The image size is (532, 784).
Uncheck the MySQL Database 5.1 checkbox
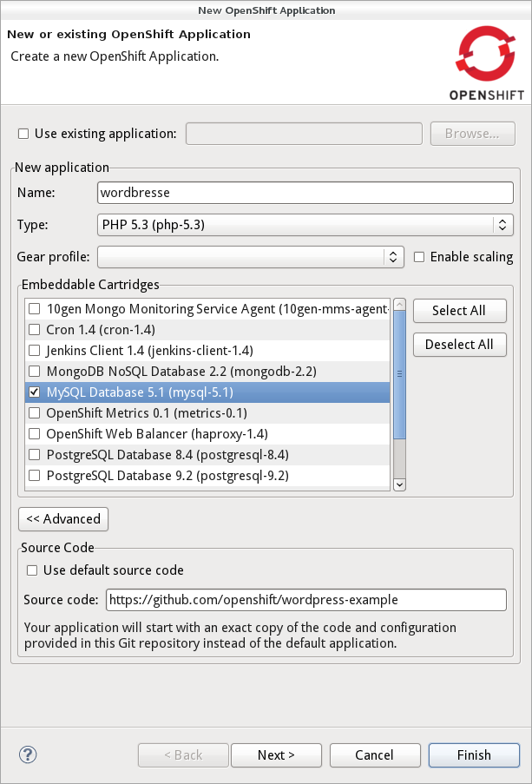click(34, 392)
